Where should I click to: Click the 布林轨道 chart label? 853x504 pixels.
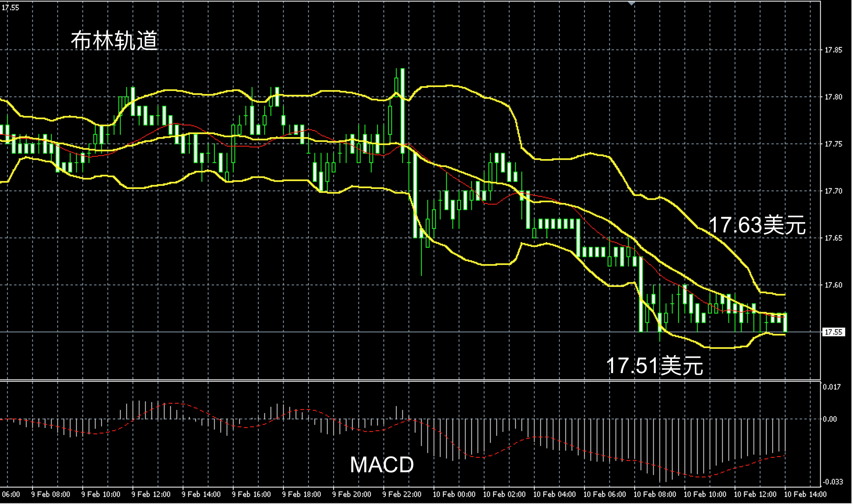coord(114,41)
